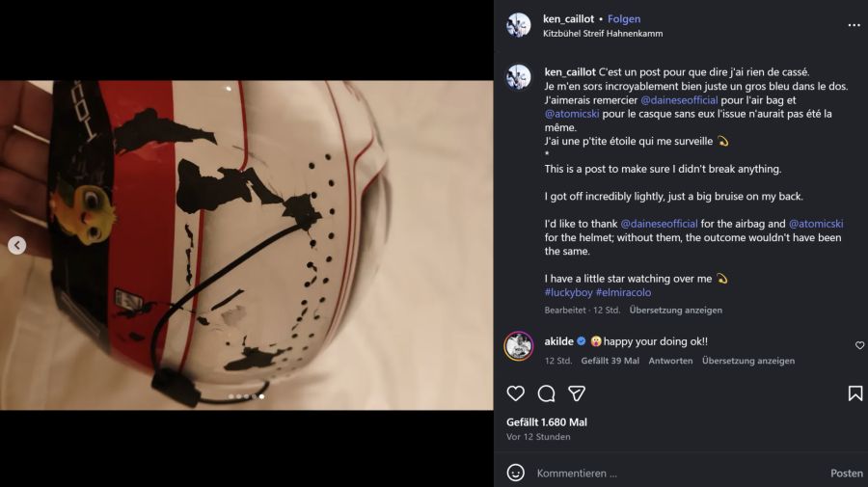Show translation of the post caption
This screenshot has width=868, height=487.
(x=675, y=311)
